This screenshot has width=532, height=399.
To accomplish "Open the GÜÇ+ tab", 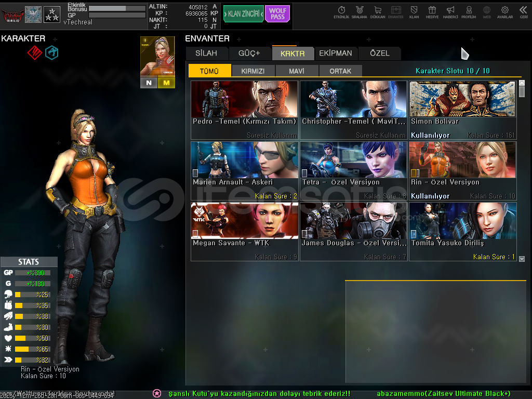I will click(249, 54).
